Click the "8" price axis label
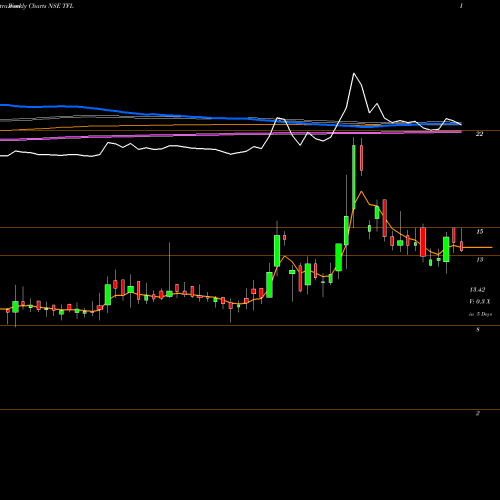Image resolution: width=500 pixels, height=500 pixels. click(x=478, y=330)
